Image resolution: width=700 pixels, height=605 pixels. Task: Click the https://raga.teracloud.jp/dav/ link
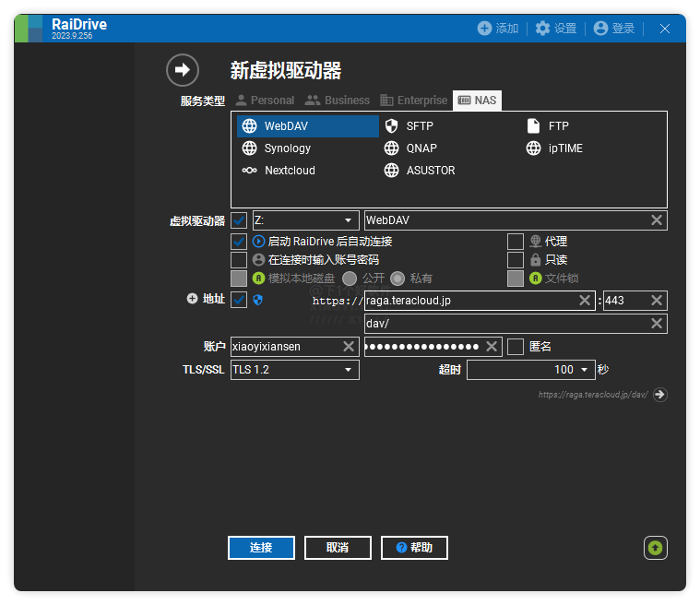[593, 395]
